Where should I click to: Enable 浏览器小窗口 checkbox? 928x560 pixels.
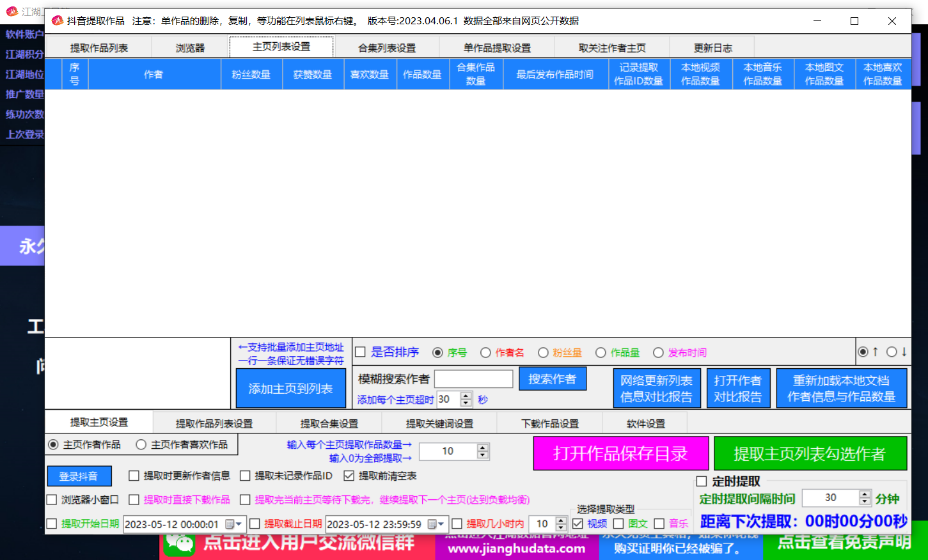click(52, 499)
